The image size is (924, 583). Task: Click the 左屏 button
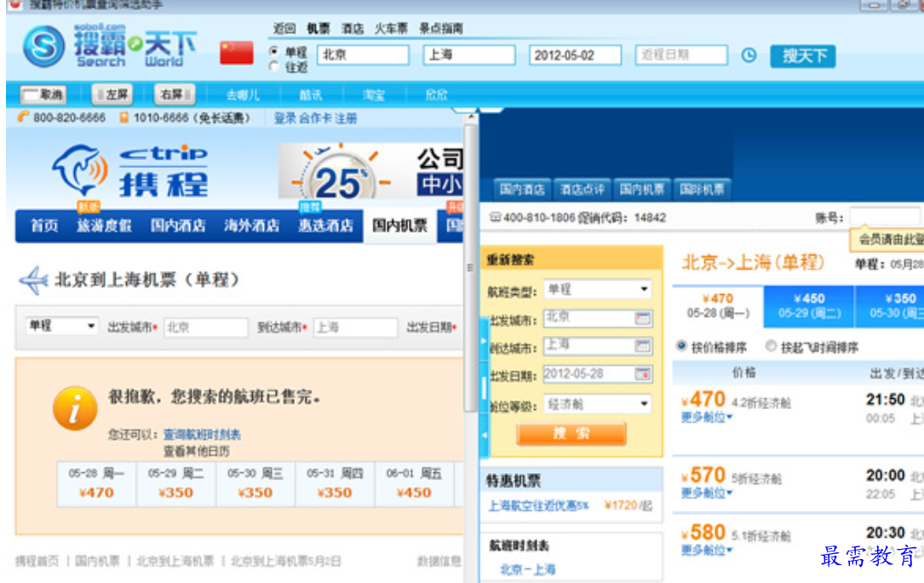(x=112, y=95)
